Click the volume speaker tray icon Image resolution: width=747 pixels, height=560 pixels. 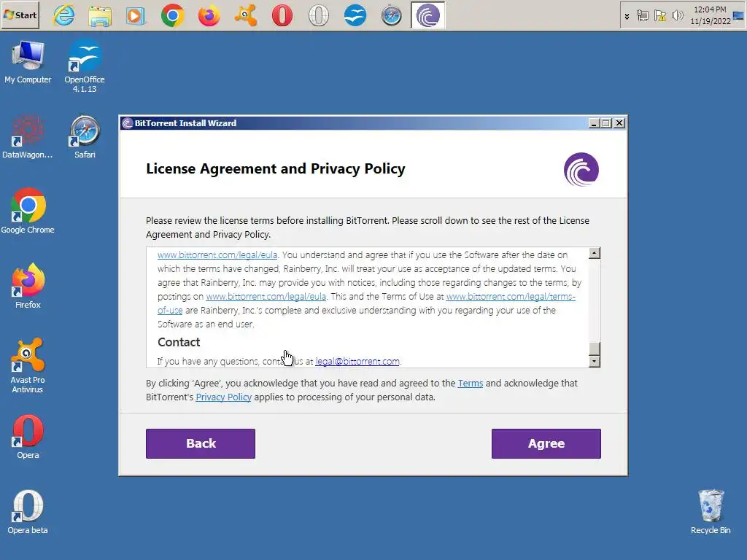[x=677, y=16]
